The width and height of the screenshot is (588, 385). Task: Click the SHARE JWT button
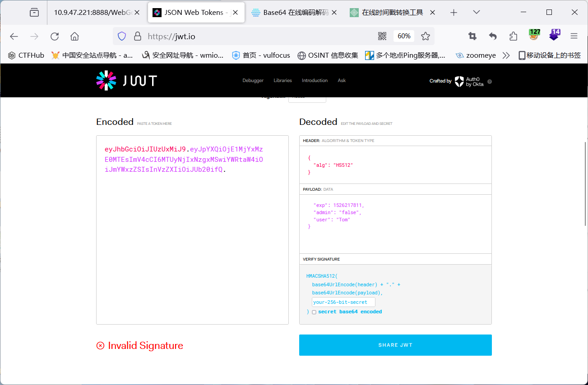pyautogui.click(x=395, y=345)
